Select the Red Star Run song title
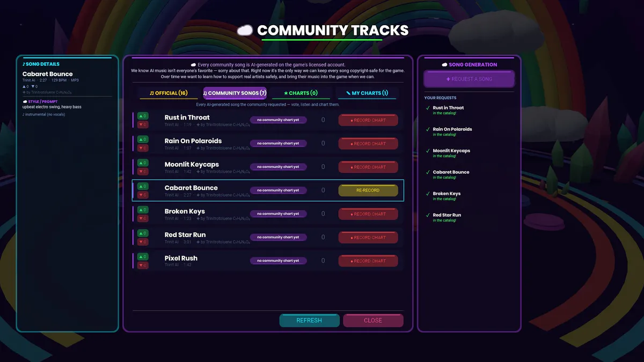 [185, 235]
